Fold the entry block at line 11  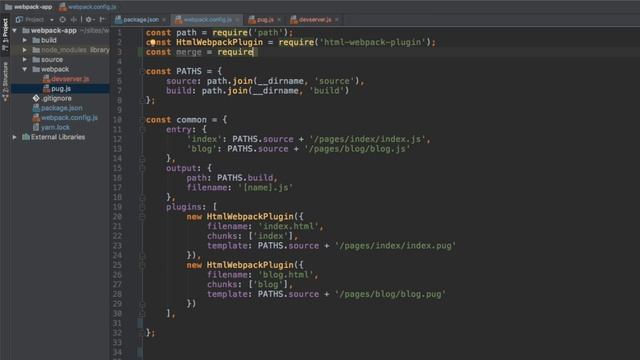point(142,129)
